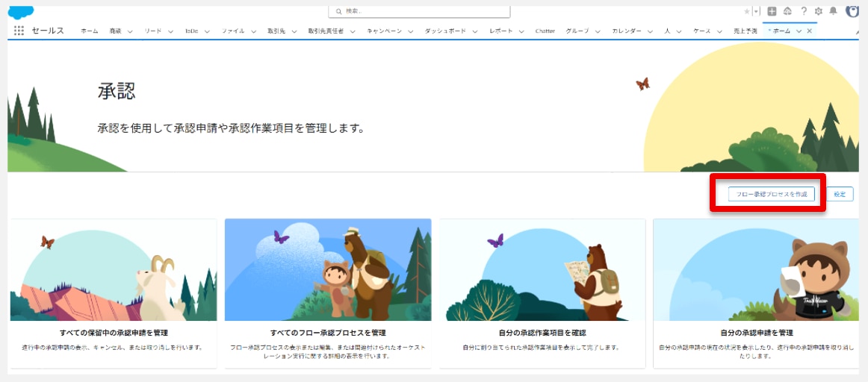Expand the リード tab dropdown chevron

point(170,31)
